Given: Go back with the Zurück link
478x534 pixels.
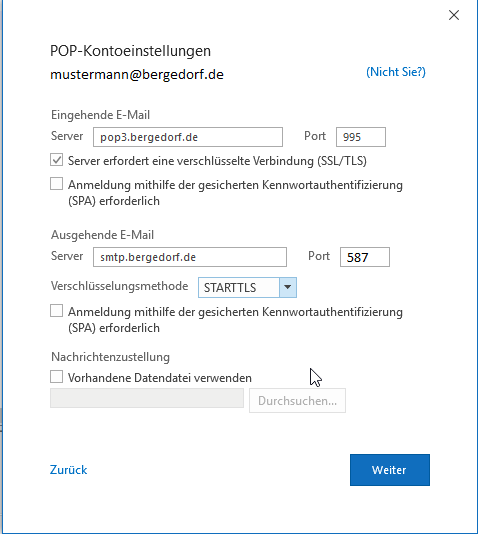Looking at the screenshot, I should tap(68, 470).
